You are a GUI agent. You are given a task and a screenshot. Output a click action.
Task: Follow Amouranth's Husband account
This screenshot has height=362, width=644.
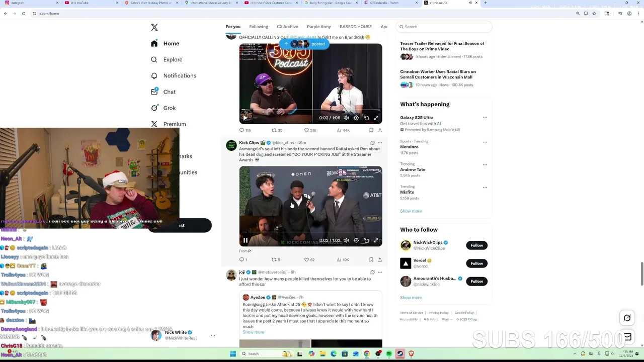coord(476,282)
